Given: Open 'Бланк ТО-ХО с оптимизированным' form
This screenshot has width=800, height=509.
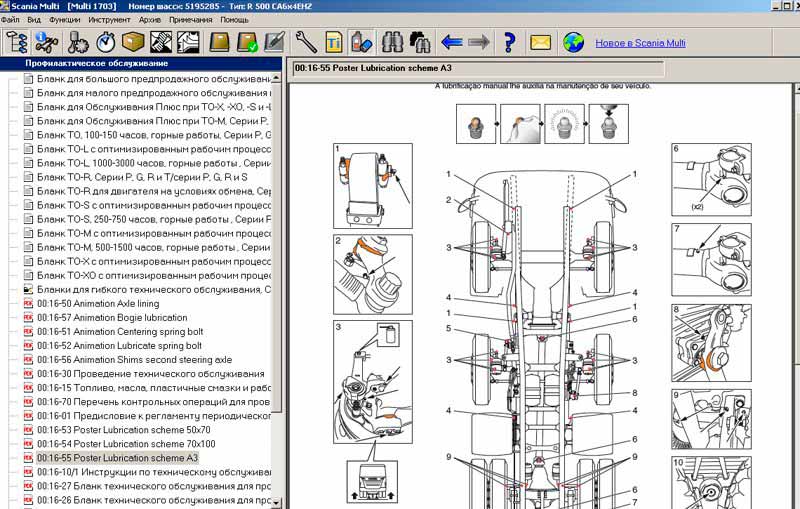Looking at the screenshot, I should tap(154, 275).
